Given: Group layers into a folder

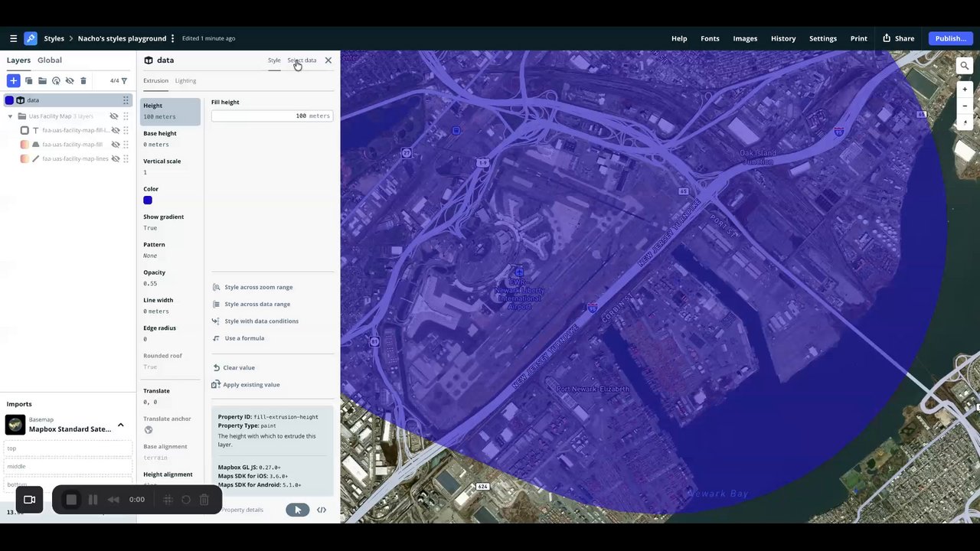Looking at the screenshot, I should tap(42, 80).
